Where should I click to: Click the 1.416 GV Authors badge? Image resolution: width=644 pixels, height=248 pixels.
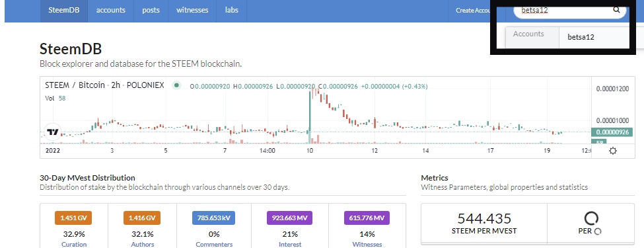[x=142, y=218]
